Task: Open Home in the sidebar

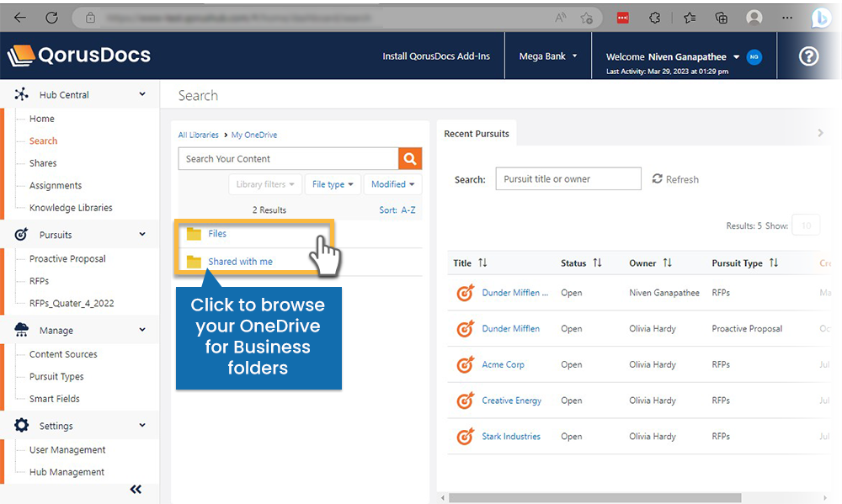Action: [x=42, y=119]
